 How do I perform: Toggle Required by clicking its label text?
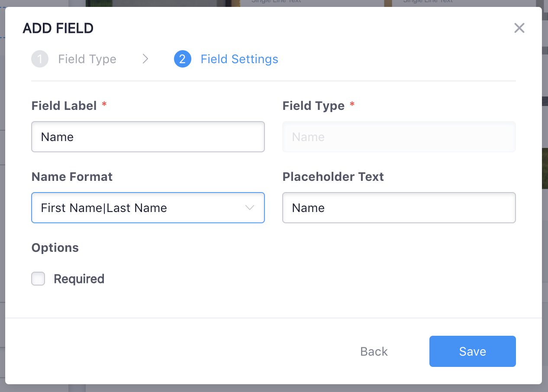point(79,279)
